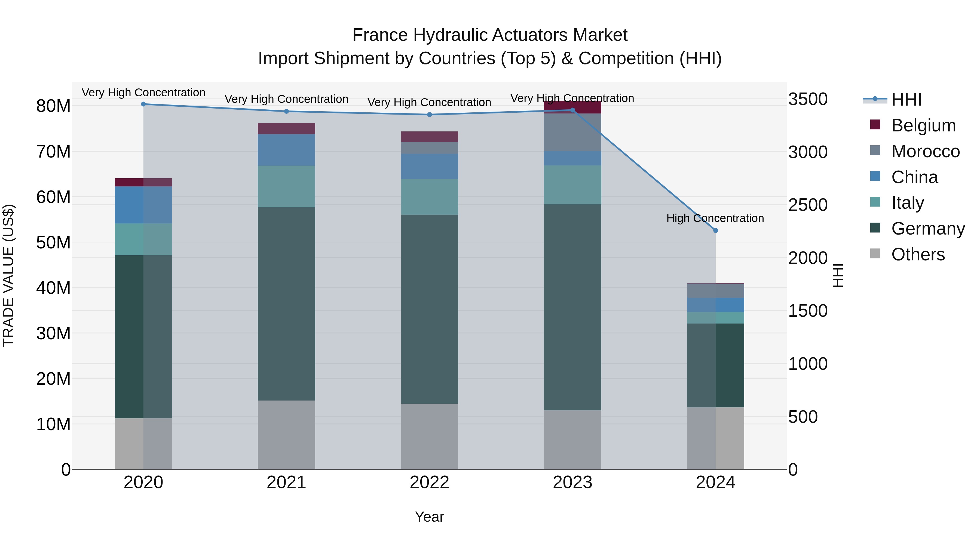This screenshot has height=551, width=980.
Task: Click the 500 right axis tick label
Action: point(803,417)
